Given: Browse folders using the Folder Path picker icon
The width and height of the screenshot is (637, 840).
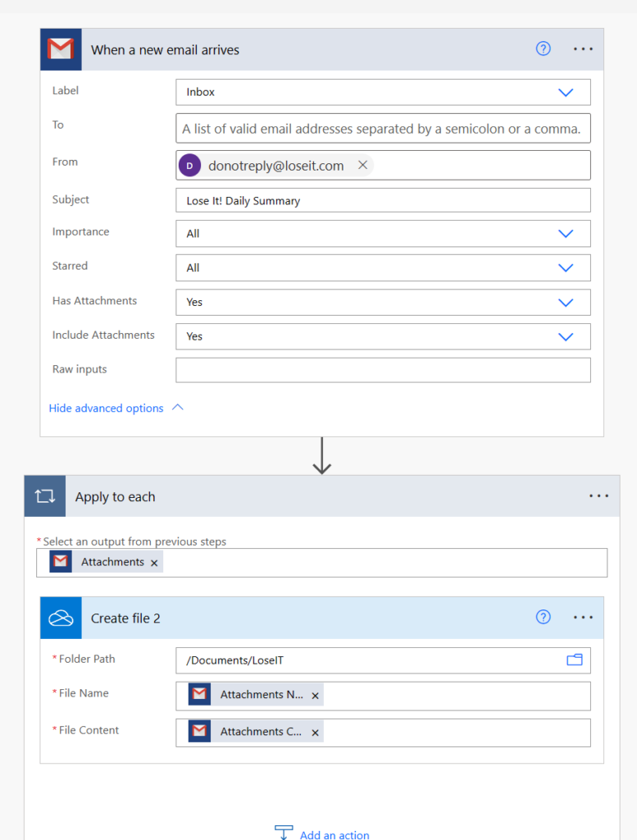Looking at the screenshot, I should pyautogui.click(x=574, y=660).
